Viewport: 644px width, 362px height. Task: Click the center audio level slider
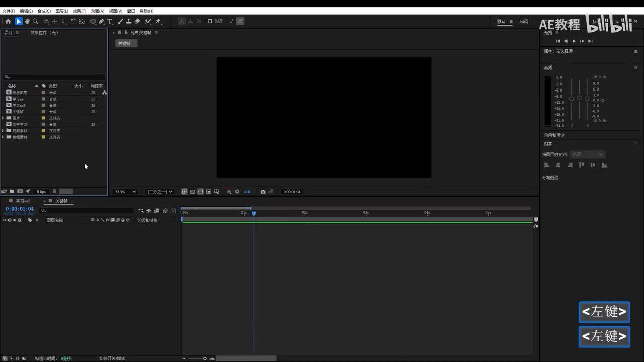click(x=579, y=98)
